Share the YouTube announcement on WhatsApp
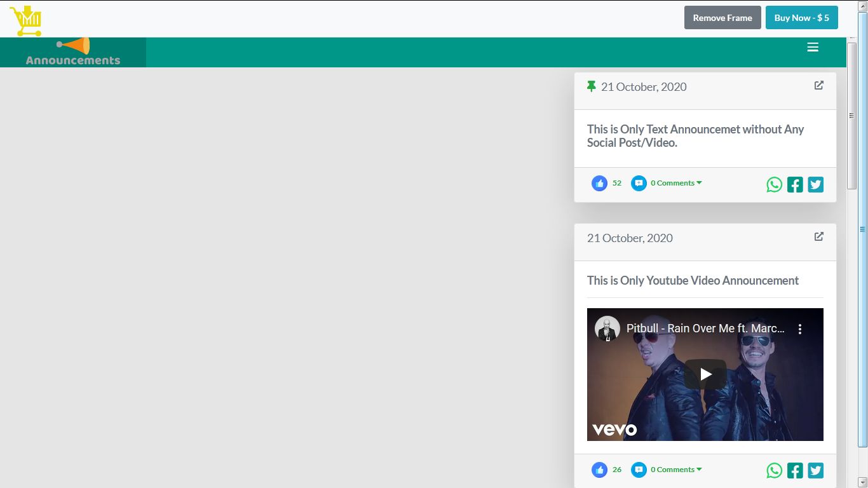The width and height of the screenshot is (868, 488). click(x=774, y=471)
